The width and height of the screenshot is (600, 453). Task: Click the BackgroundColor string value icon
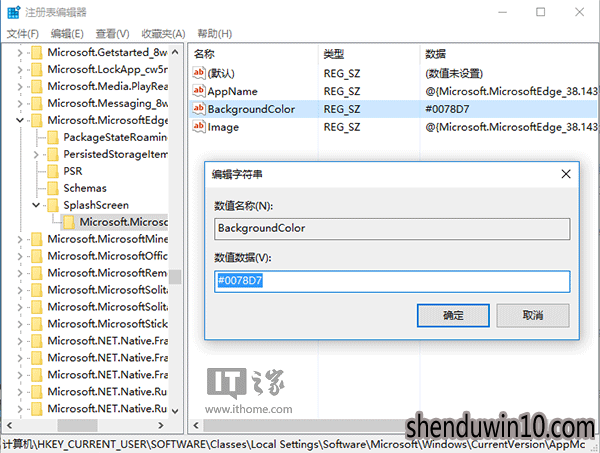coord(199,109)
